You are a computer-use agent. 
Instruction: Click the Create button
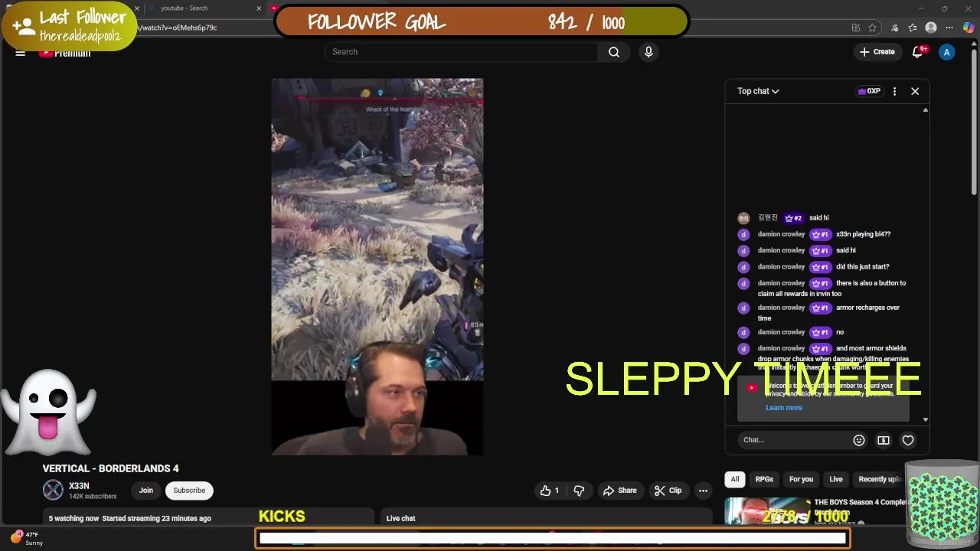click(877, 52)
